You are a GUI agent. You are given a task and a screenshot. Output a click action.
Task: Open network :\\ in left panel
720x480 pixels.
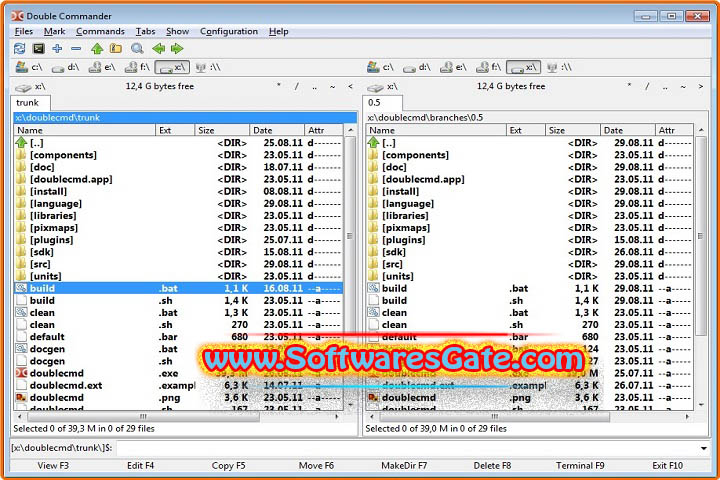tap(208, 68)
